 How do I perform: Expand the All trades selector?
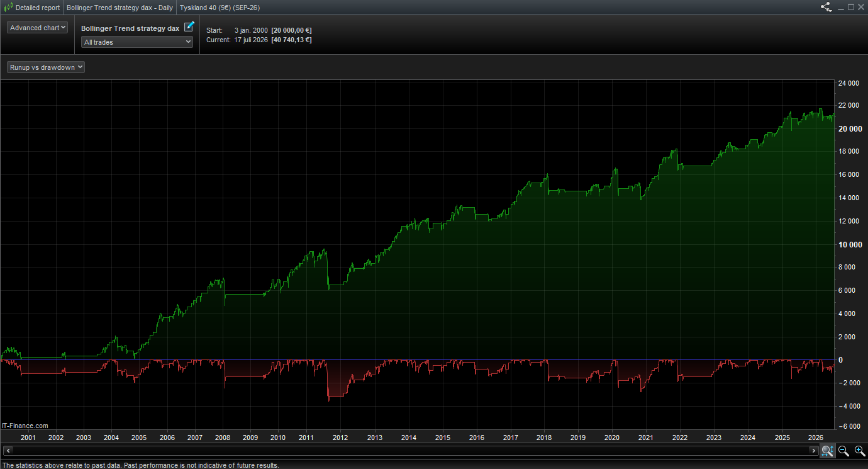click(137, 42)
